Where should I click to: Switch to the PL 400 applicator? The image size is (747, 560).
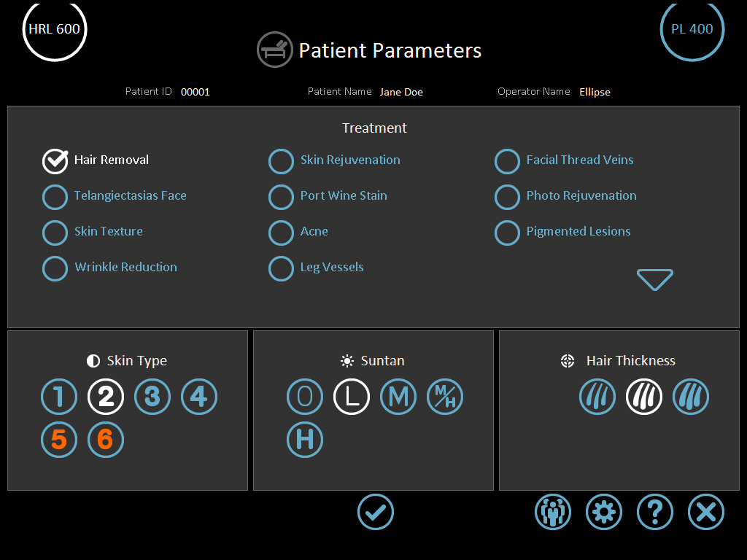click(x=692, y=30)
